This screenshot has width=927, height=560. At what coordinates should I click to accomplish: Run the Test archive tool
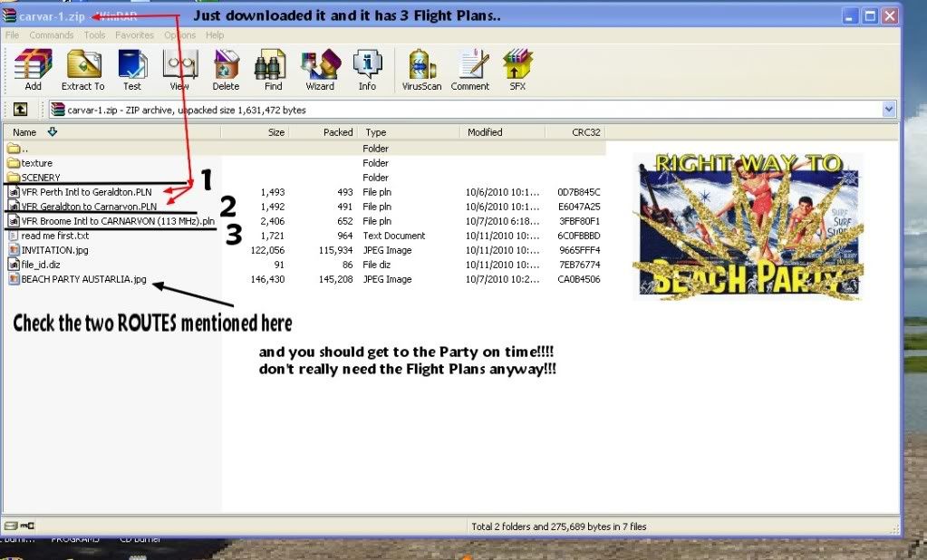pos(132,69)
